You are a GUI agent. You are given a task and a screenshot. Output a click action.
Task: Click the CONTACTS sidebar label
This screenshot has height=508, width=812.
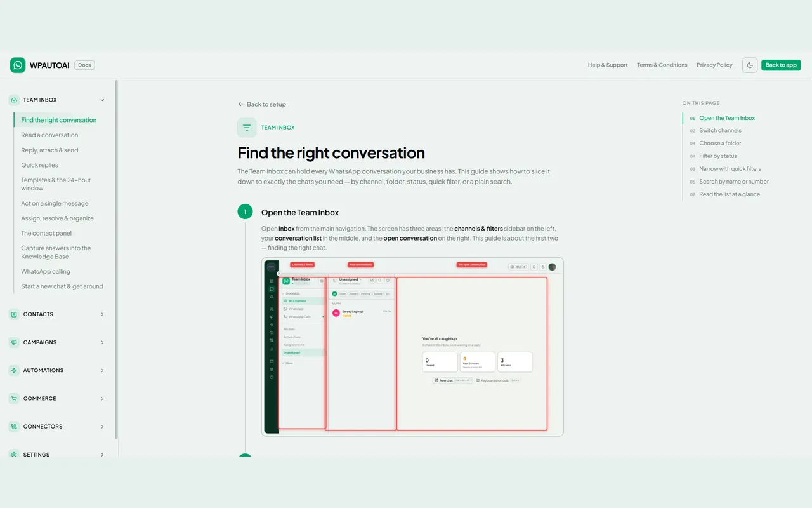pos(38,314)
